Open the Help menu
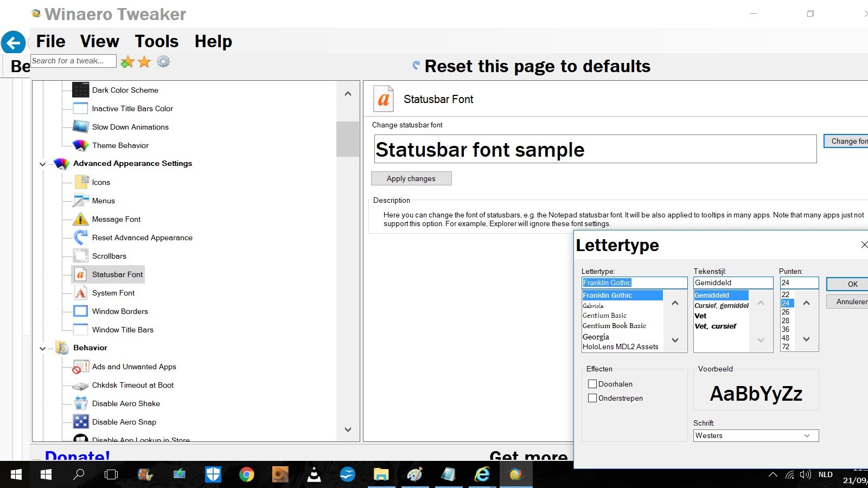This screenshot has width=868, height=488. tap(213, 41)
